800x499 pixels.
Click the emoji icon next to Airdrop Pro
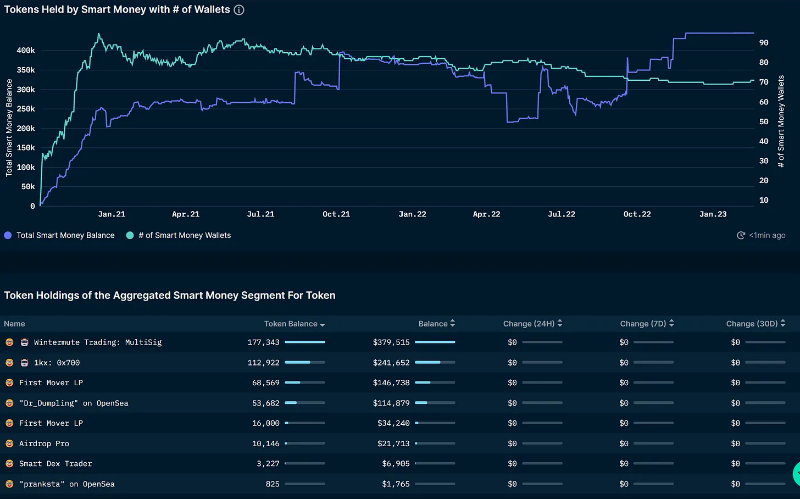pyautogui.click(x=9, y=443)
